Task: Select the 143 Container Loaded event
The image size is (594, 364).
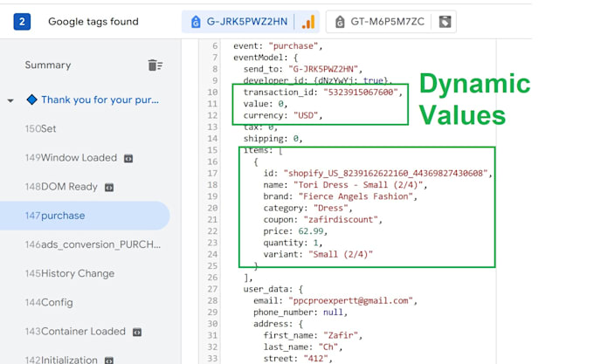Action: pos(75,332)
